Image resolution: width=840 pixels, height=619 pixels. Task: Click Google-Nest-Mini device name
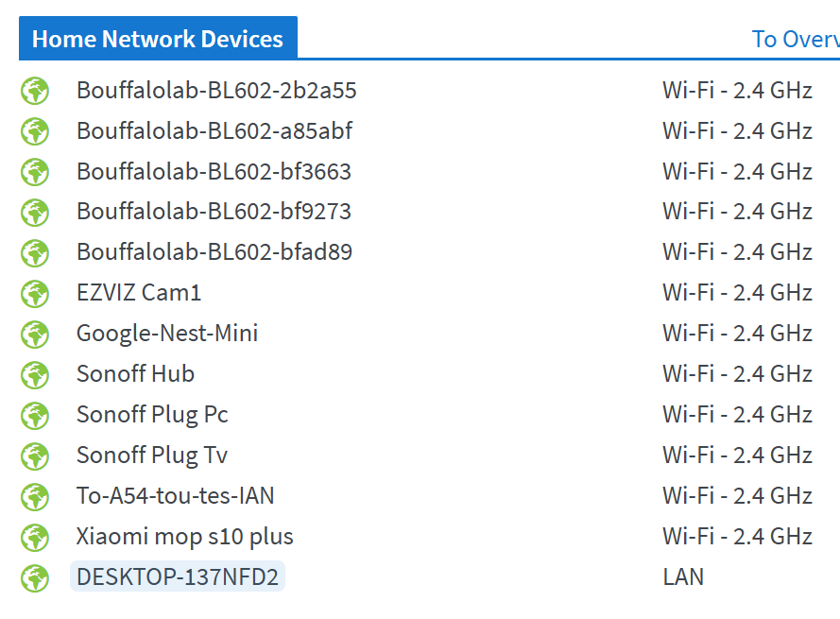167,334
